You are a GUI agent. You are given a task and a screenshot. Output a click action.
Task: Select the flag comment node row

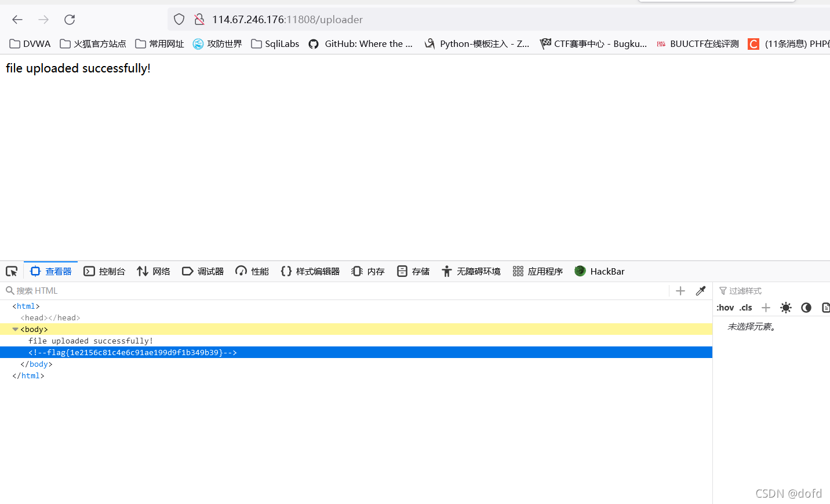pos(356,352)
